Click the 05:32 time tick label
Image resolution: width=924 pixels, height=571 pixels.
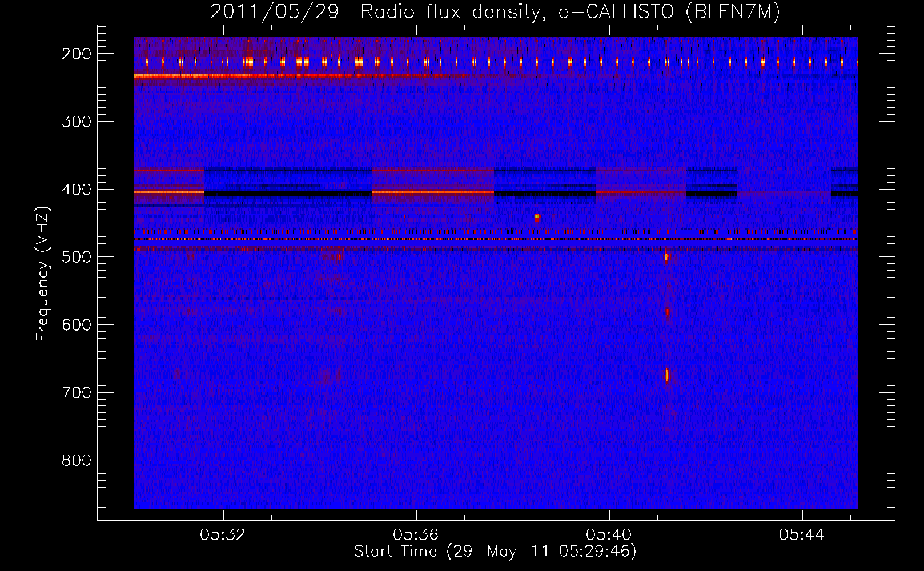click(222, 534)
